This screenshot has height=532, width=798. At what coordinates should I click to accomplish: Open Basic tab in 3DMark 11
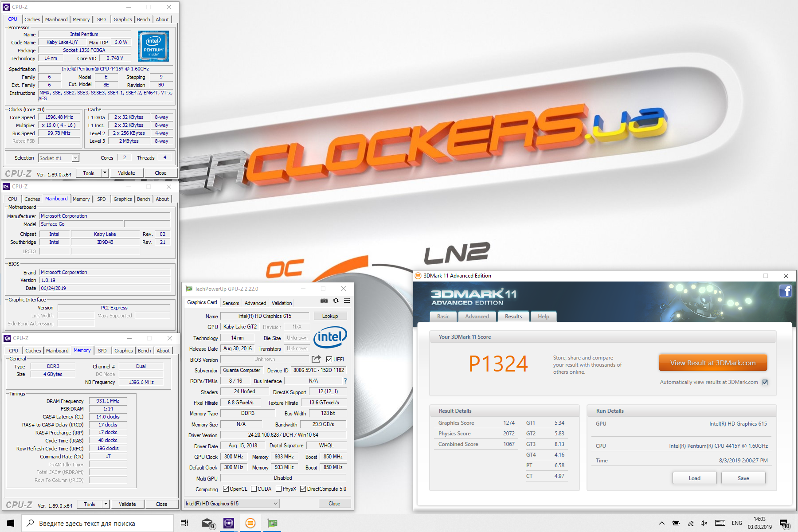point(443,317)
